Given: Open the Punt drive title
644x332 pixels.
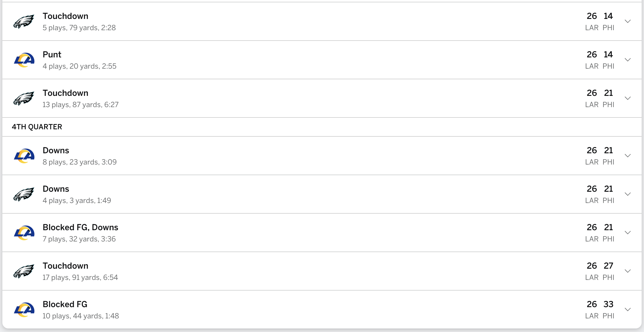Looking at the screenshot, I should [x=52, y=54].
